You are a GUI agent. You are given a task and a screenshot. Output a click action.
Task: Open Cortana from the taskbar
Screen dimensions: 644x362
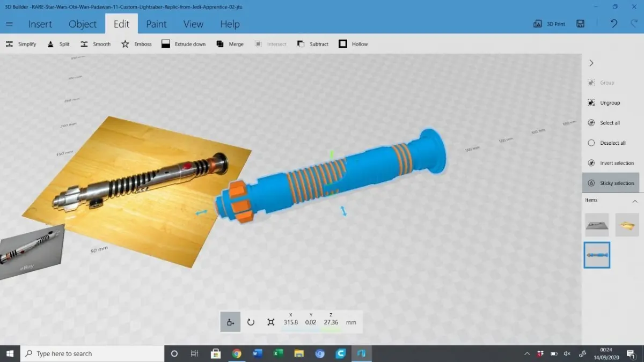click(174, 353)
